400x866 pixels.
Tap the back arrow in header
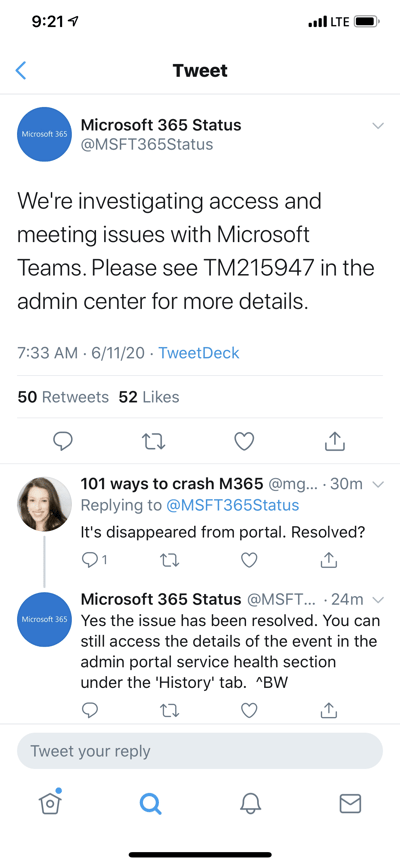pyautogui.click(x=21, y=71)
